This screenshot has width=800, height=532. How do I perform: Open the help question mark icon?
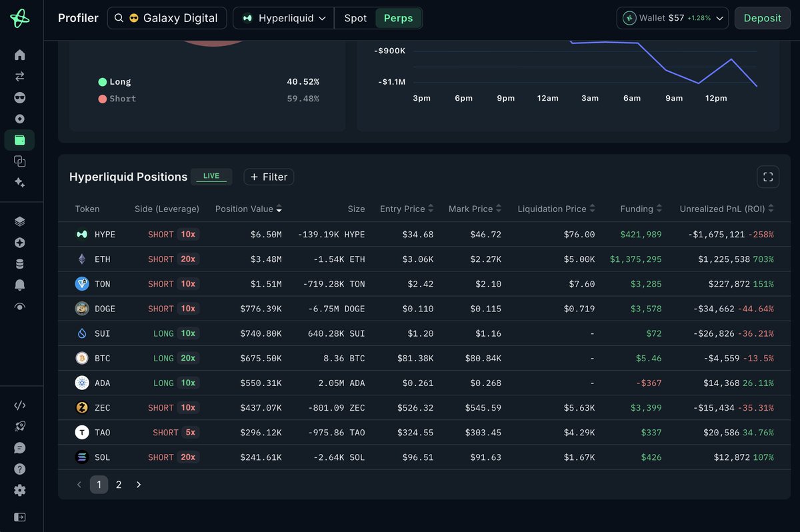tap(19, 469)
